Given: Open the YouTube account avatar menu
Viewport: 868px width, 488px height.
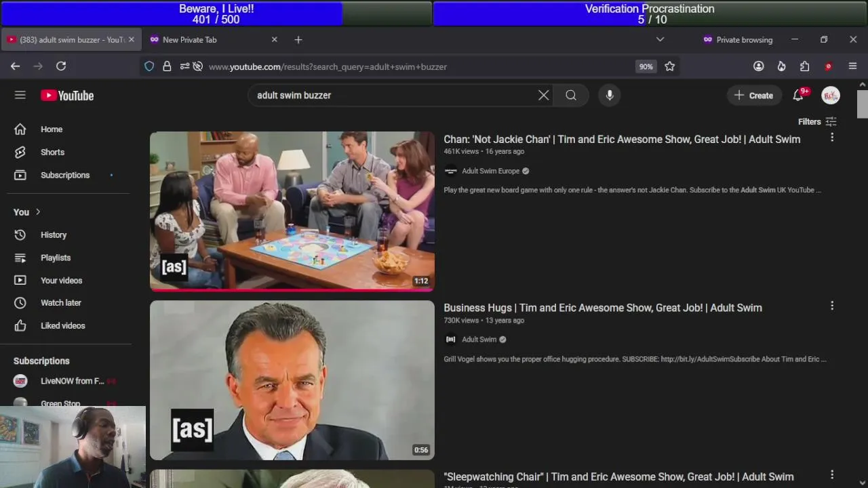Looking at the screenshot, I should coord(831,96).
